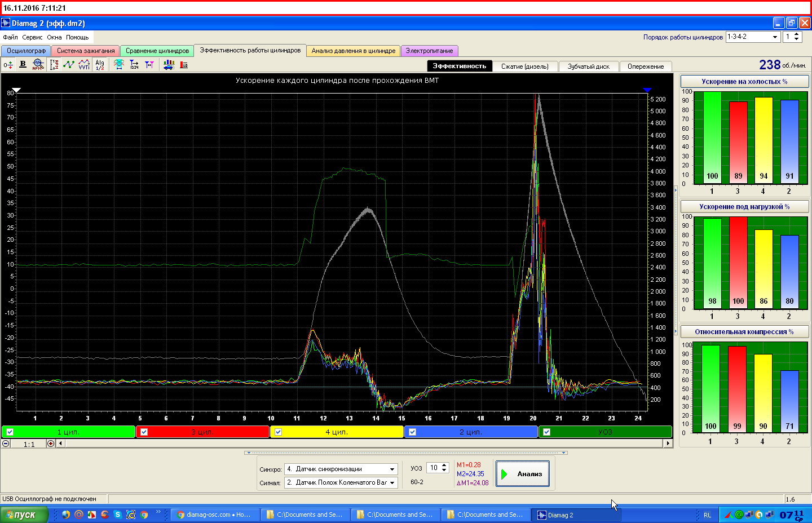Click the zero-level shift up/down toolbar icon
Image resolution: width=812 pixels, height=523 pixels.
click(x=8, y=65)
